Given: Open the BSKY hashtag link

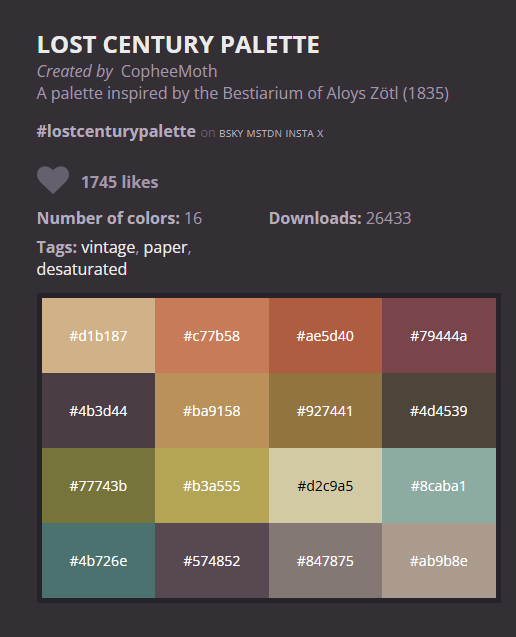Looking at the screenshot, I should (x=231, y=134).
